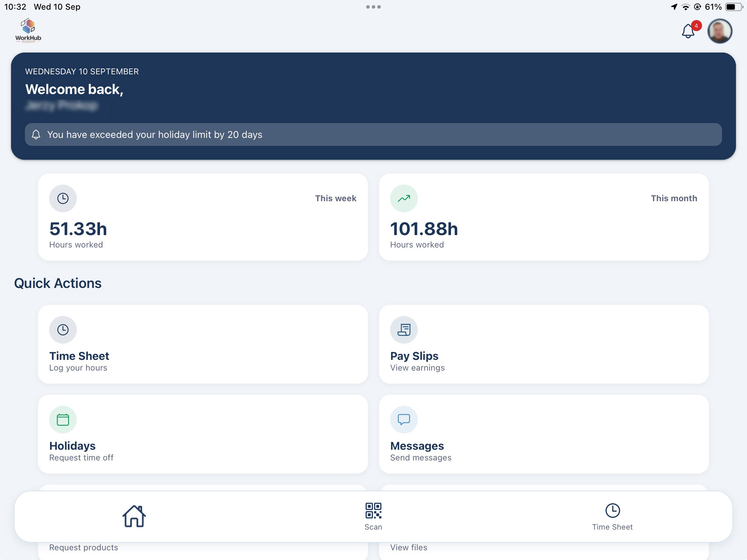Tap the WEDNESDAY 10 SEPTEMBER date label
The height and width of the screenshot is (560, 747).
(82, 72)
